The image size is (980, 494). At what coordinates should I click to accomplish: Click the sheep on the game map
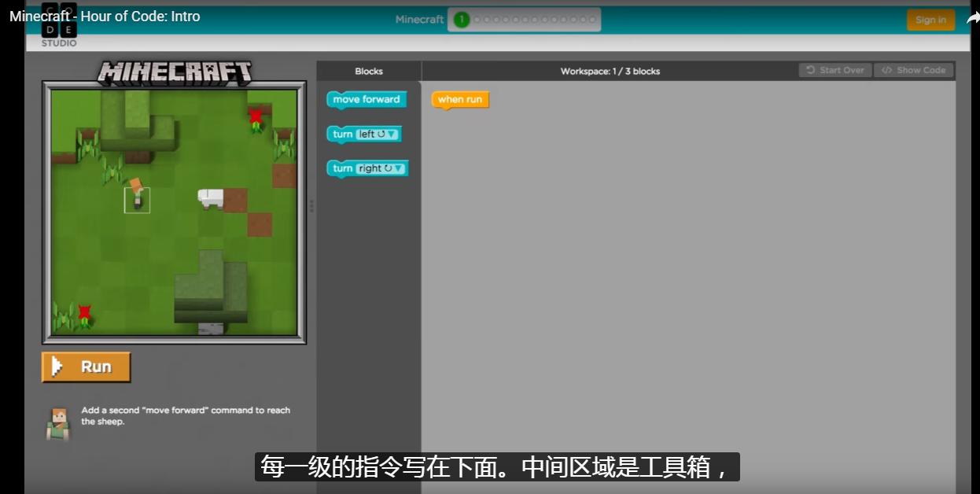[x=210, y=199]
